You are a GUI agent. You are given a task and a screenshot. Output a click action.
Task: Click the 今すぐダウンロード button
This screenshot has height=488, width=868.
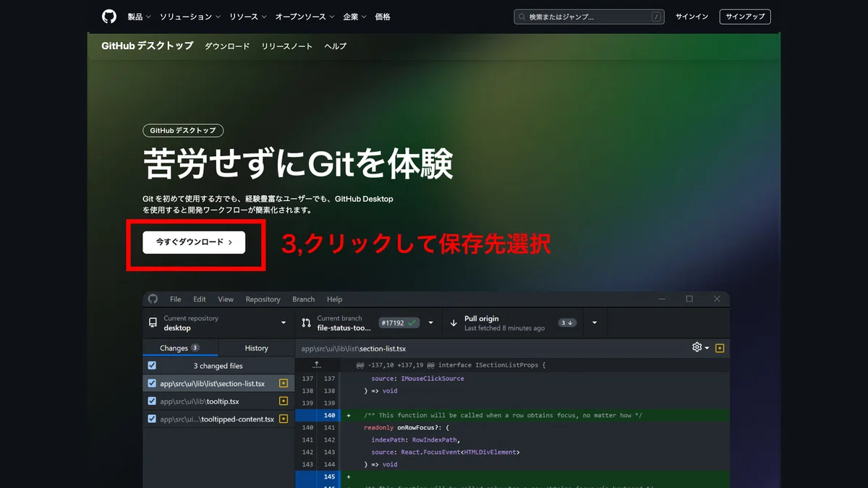(x=194, y=242)
